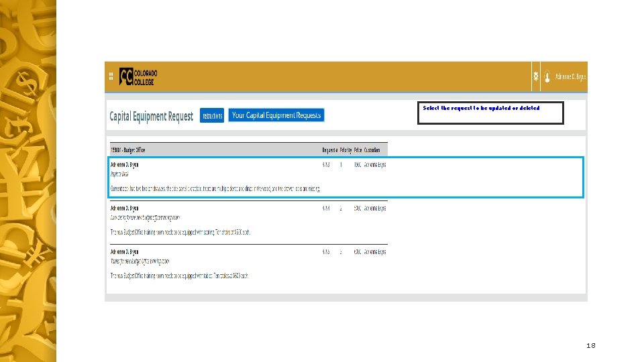The height and width of the screenshot is (362, 644).
Task: Click the custodian name in tables row
Action: click(x=375, y=251)
